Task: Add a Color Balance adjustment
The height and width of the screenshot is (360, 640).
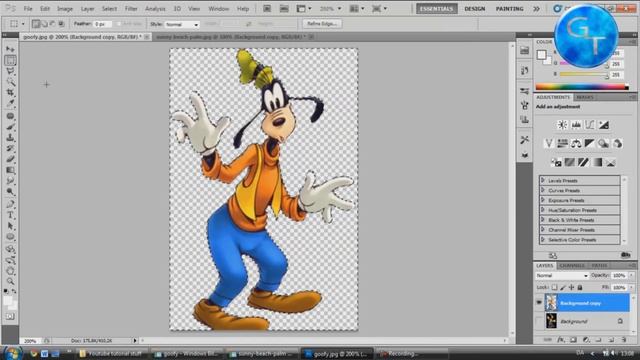Action: (576, 143)
